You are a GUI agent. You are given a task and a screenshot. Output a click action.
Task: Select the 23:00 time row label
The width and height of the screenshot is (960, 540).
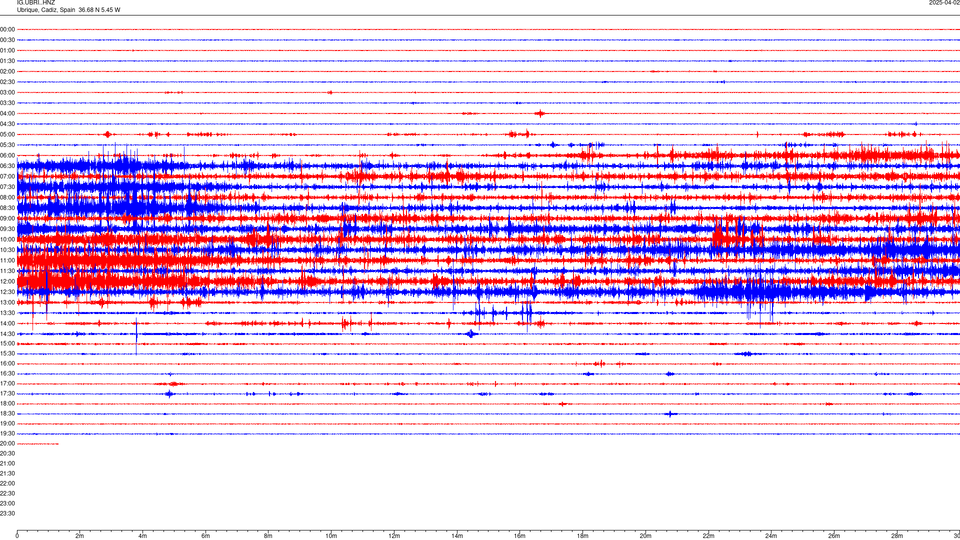point(7,503)
